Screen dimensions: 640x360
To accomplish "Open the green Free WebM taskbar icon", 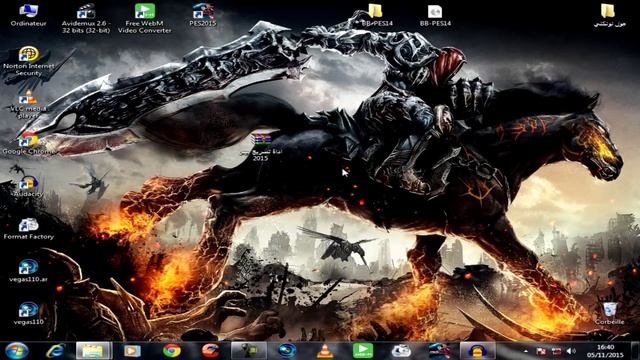I will click(363, 351).
